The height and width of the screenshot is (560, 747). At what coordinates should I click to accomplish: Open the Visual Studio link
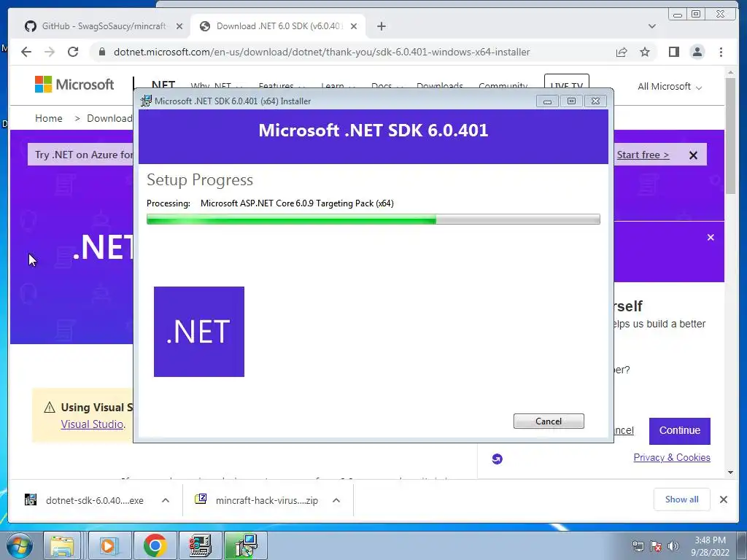coord(92,424)
